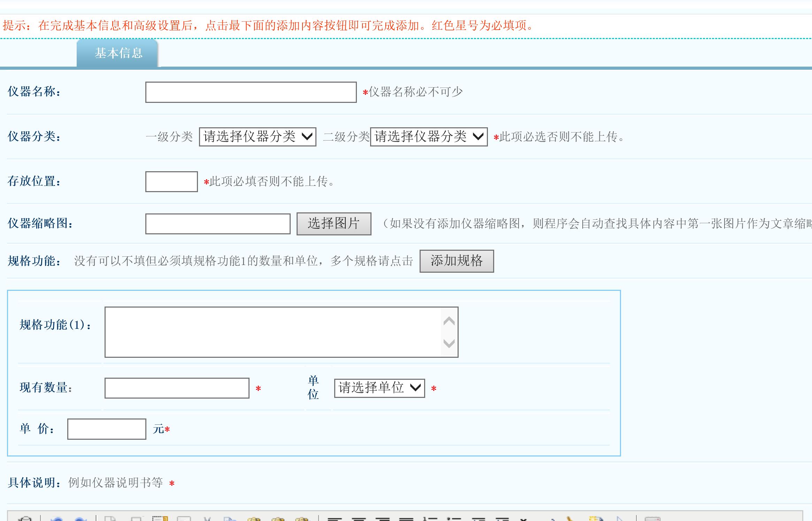Click the 此项必填否则不能上传 hint text
The image size is (812, 521).
(x=272, y=181)
